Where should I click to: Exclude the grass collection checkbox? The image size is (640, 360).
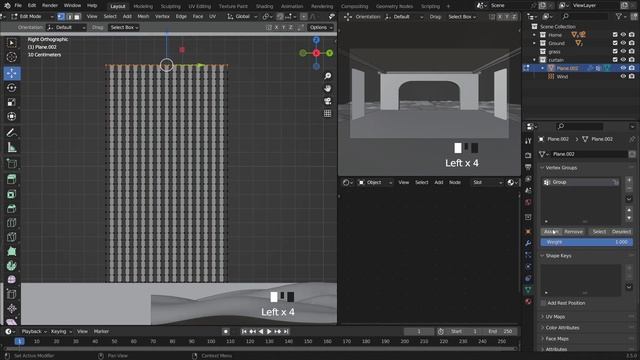pos(615,52)
